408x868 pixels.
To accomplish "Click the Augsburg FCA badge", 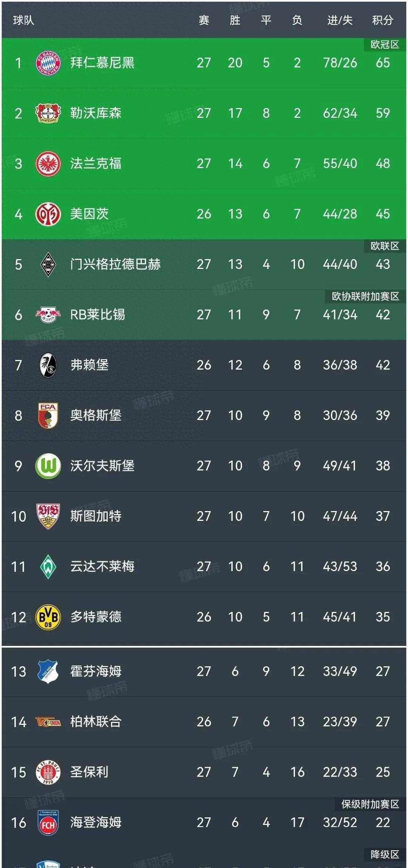I will pos(48,415).
